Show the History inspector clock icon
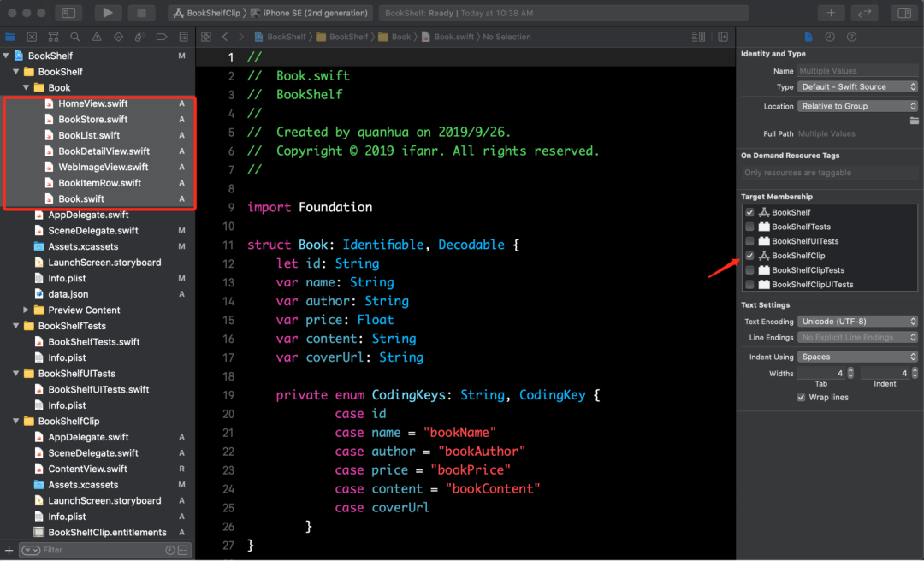 830,37
